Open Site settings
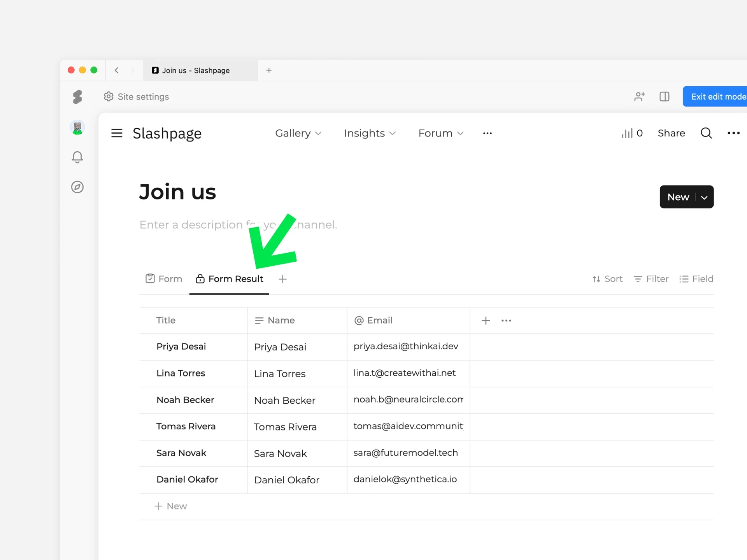Screen dimensions: 747x560 137,96
